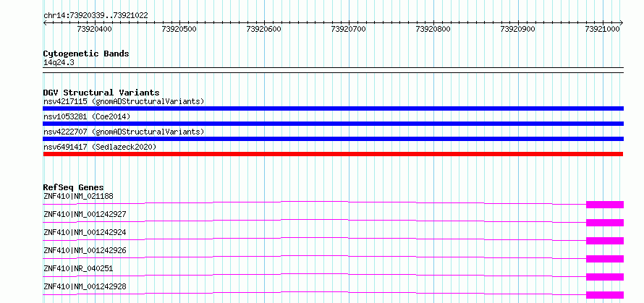Click the chr14:73920339..73921022 coordinate label

96,16
